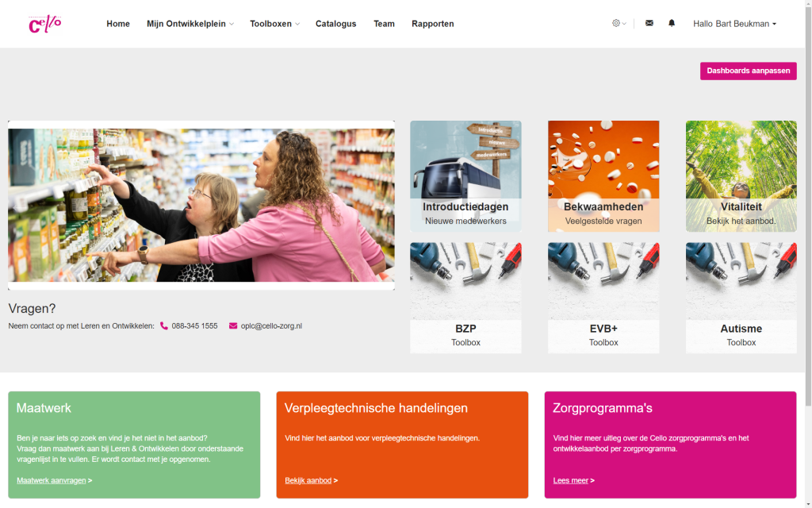Click the Cello logo
Viewport: 812px width, 508px height.
[45, 24]
